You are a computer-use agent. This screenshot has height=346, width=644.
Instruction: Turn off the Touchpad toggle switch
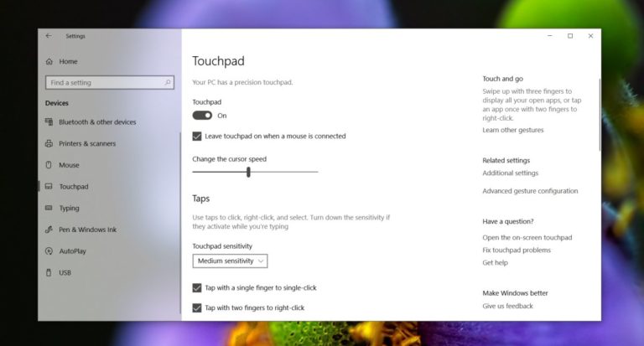point(202,116)
